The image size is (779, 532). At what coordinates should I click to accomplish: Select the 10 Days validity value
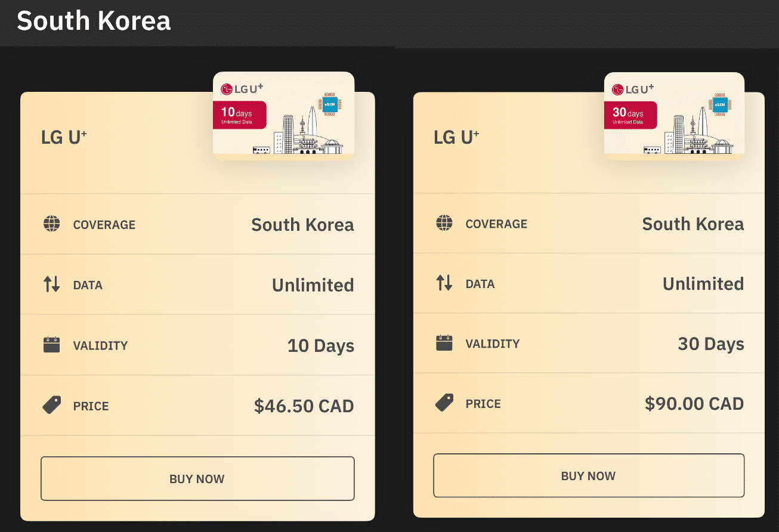tap(320, 346)
